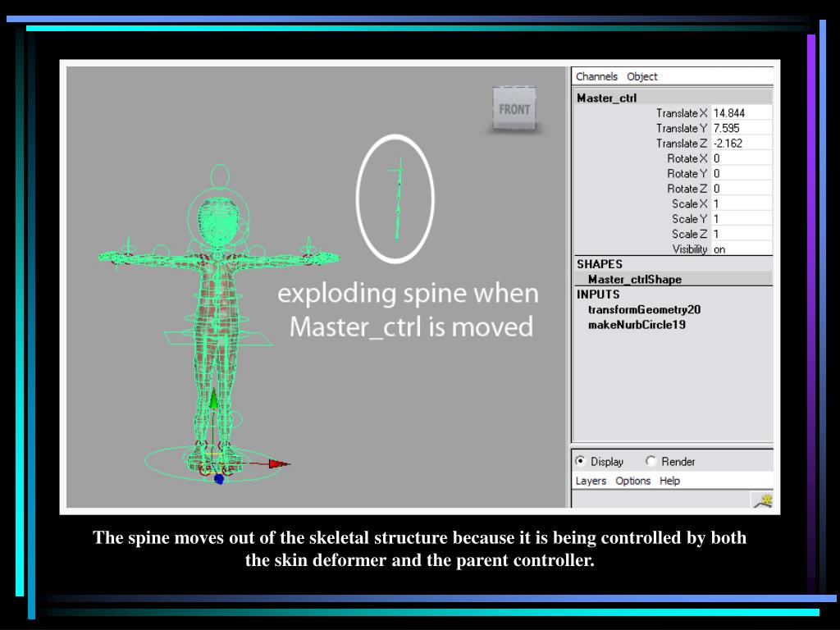Select the Visibility channel label
840x630 pixels.
(689, 249)
